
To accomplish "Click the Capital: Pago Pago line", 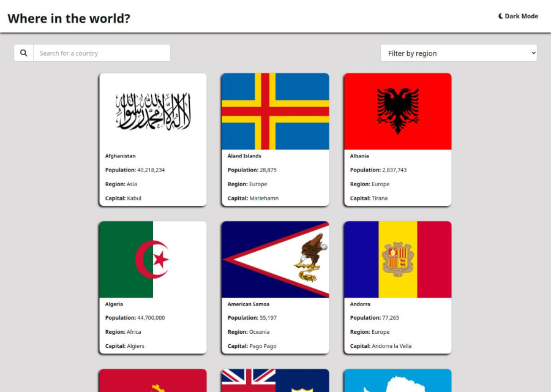I will tap(252, 346).
